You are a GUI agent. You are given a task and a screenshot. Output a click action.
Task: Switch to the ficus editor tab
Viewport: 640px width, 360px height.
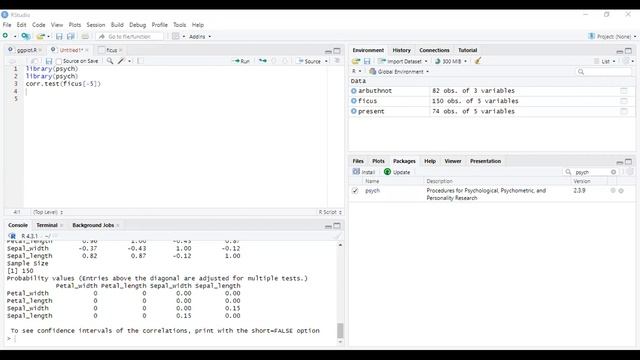111,50
